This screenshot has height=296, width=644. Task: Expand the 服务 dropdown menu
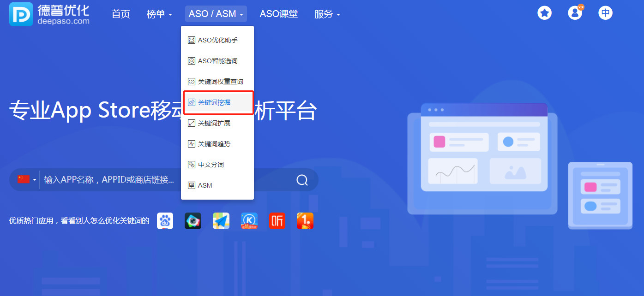pyautogui.click(x=327, y=14)
